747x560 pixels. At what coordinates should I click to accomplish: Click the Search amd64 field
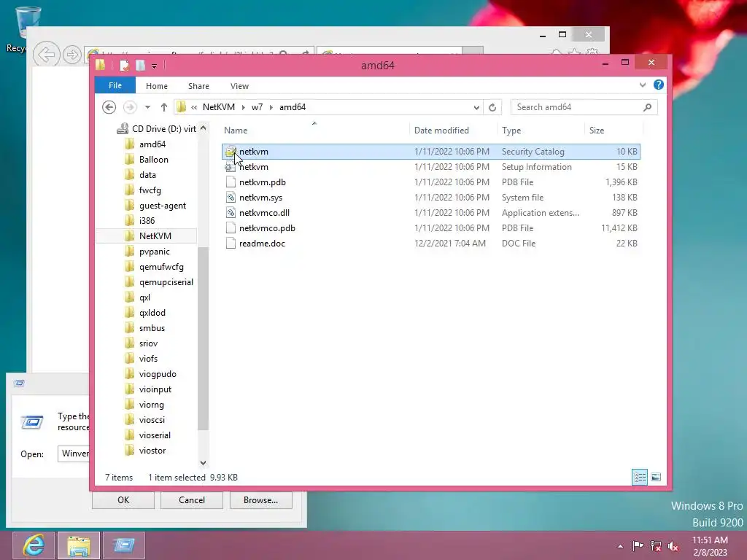(584, 107)
